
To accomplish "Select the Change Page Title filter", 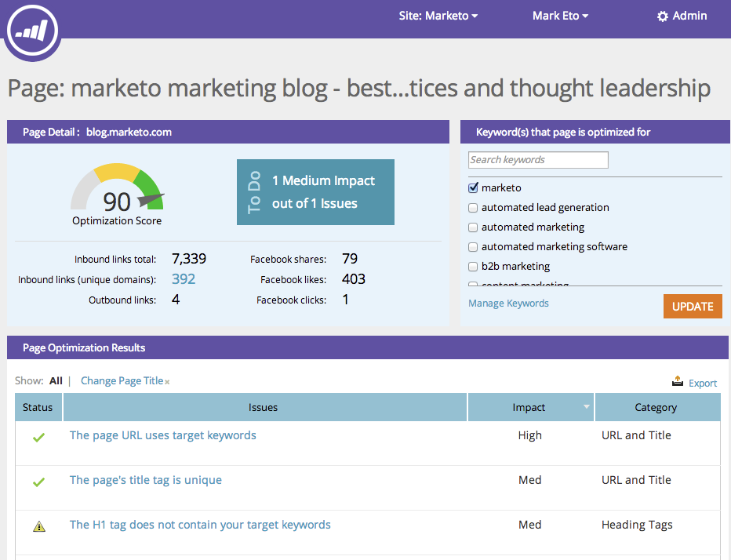I will pyautogui.click(x=122, y=381).
